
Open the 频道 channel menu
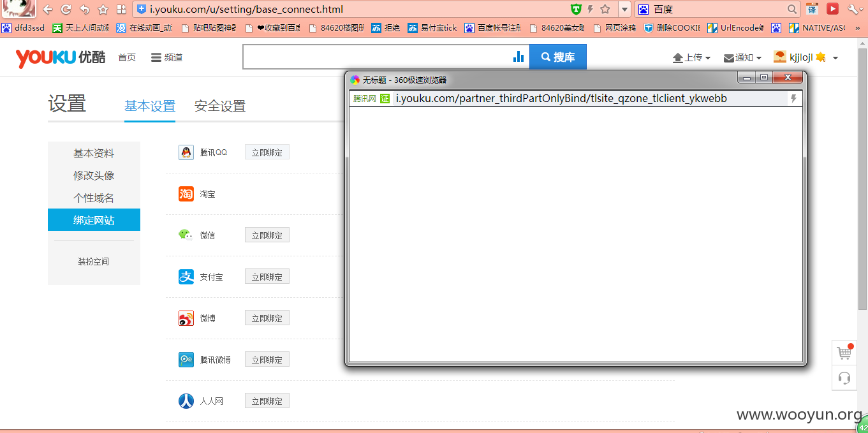[x=167, y=57]
